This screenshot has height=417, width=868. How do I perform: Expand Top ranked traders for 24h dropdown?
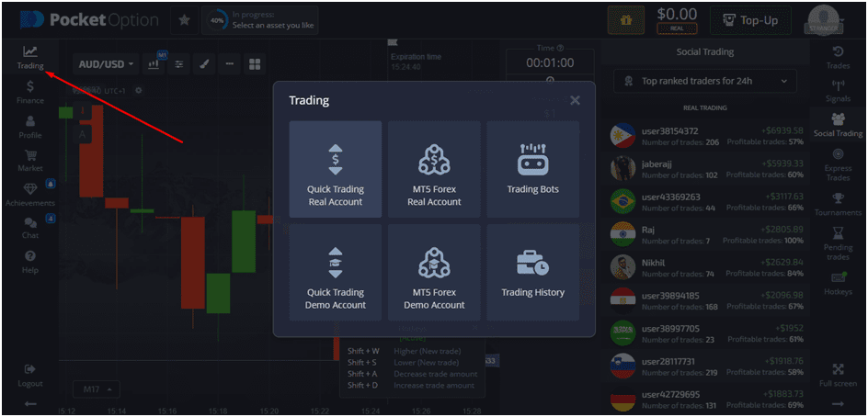pyautogui.click(x=704, y=81)
